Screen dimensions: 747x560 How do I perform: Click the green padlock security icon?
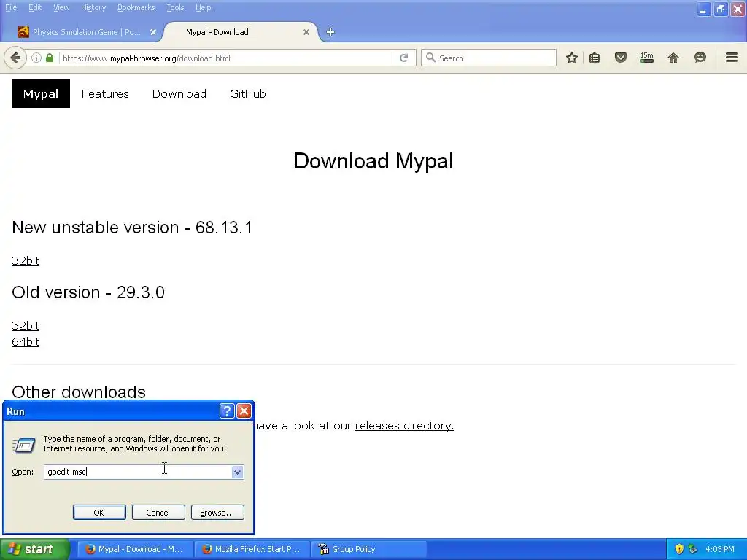click(x=50, y=58)
